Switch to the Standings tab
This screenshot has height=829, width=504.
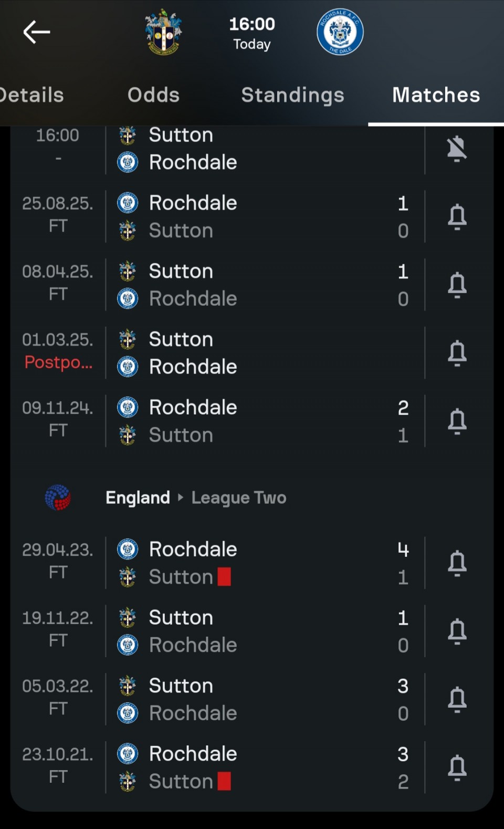tap(292, 95)
